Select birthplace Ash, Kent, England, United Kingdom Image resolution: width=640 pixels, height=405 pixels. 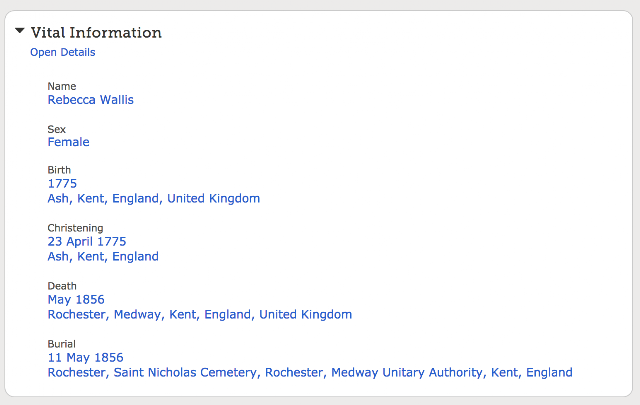[154, 198]
